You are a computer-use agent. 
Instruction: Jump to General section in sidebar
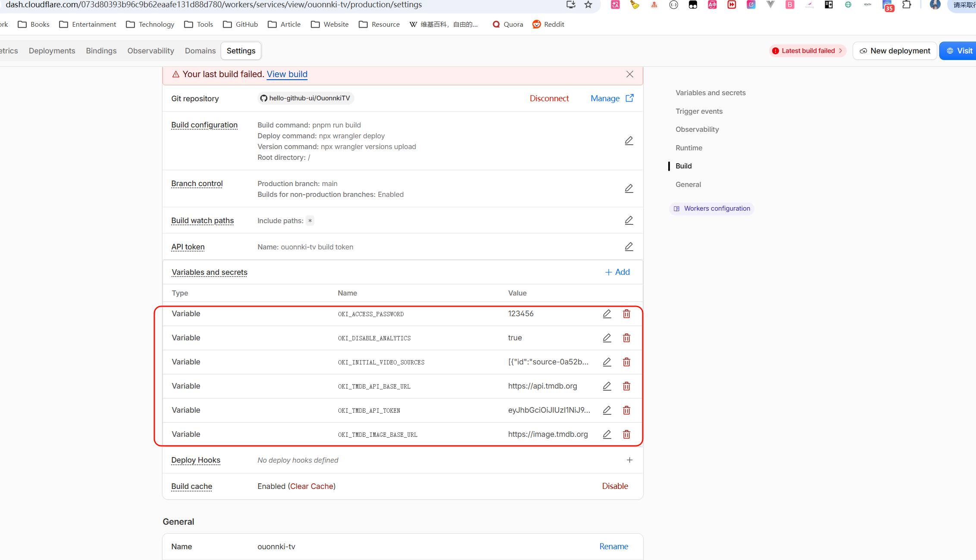688,185
